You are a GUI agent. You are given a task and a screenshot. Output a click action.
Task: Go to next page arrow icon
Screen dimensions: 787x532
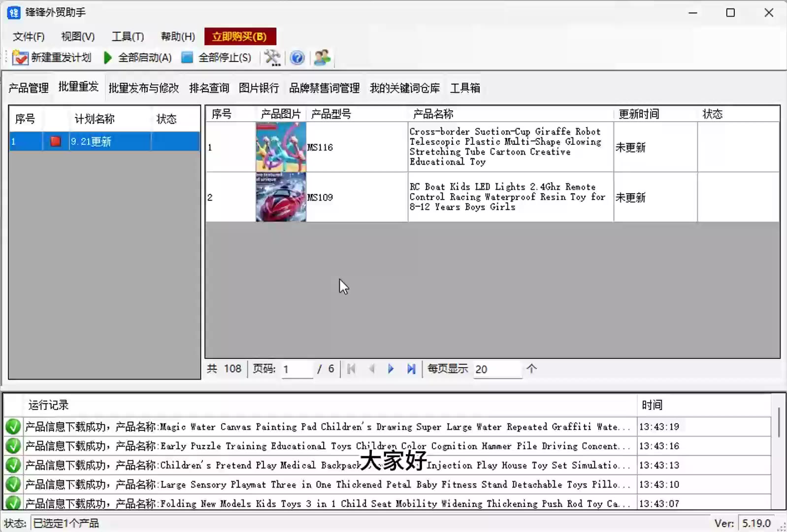click(x=391, y=368)
